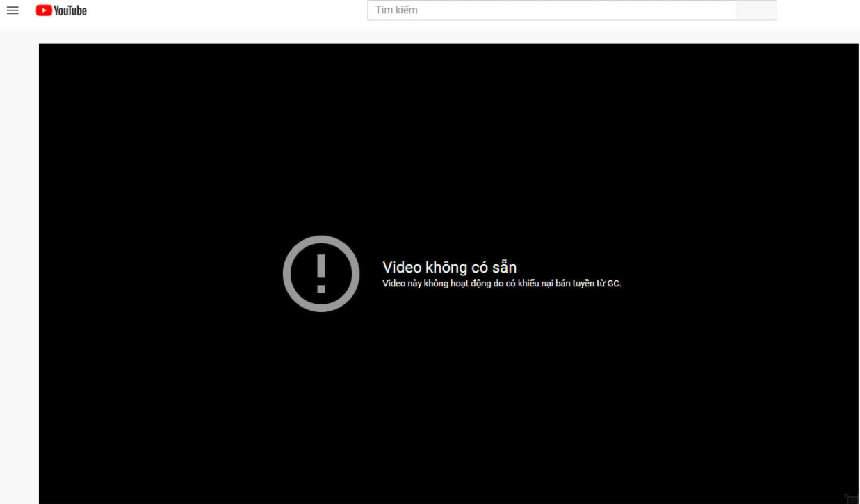Click top-left corner of the video player

pyautogui.click(x=43, y=48)
